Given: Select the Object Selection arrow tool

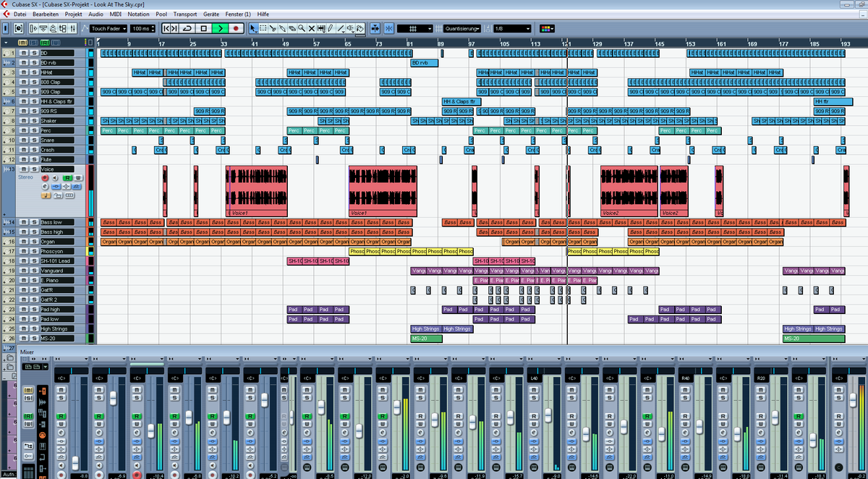Looking at the screenshot, I should [253, 28].
